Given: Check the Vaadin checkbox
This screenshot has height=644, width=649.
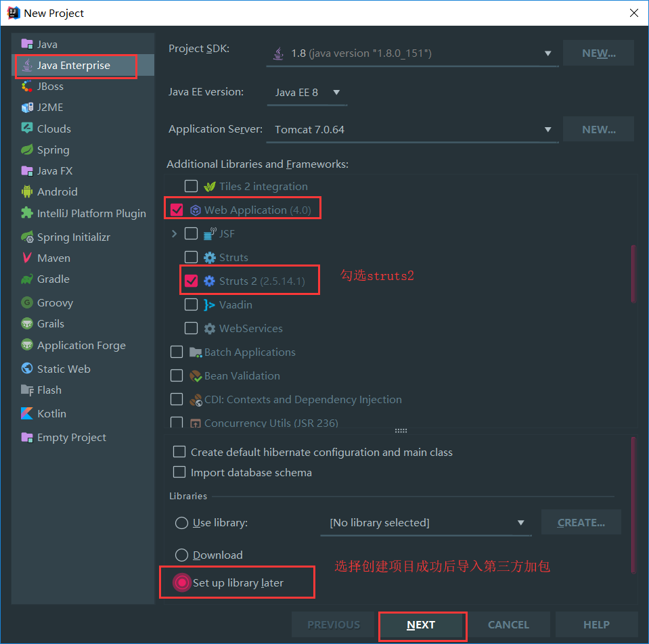Looking at the screenshot, I should pyautogui.click(x=191, y=304).
